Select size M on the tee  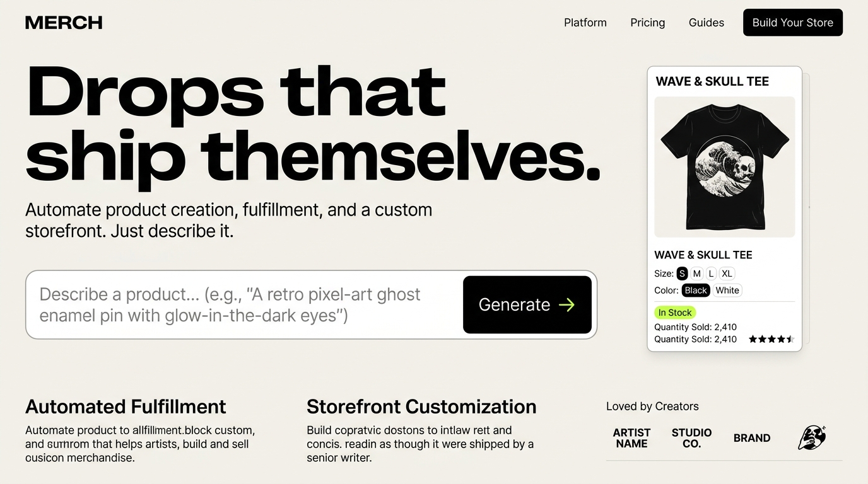(x=696, y=274)
